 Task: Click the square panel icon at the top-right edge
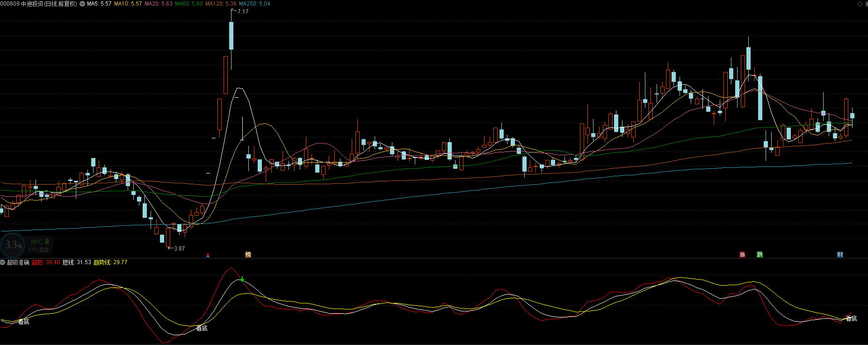[x=866, y=4]
